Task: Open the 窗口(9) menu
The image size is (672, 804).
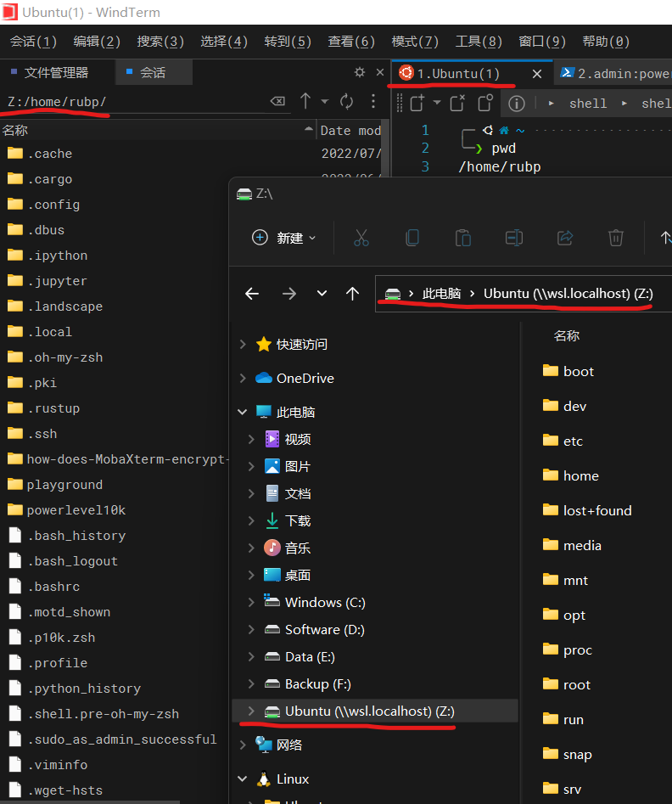Action: point(542,41)
